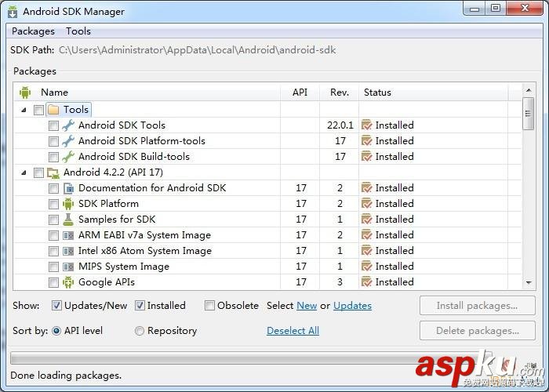Click the Status column header
Screen dimensions: 549x392
click(434, 93)
